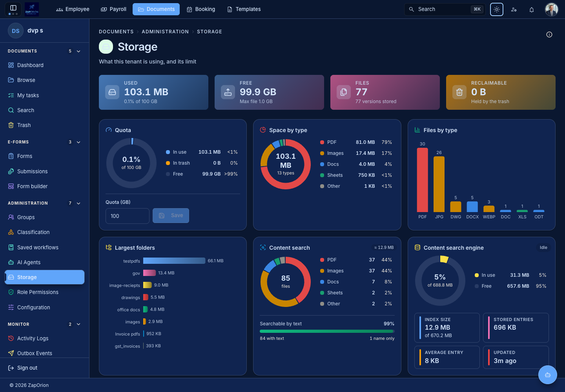Click the Searchable by text progress bar

click(327, 331)
